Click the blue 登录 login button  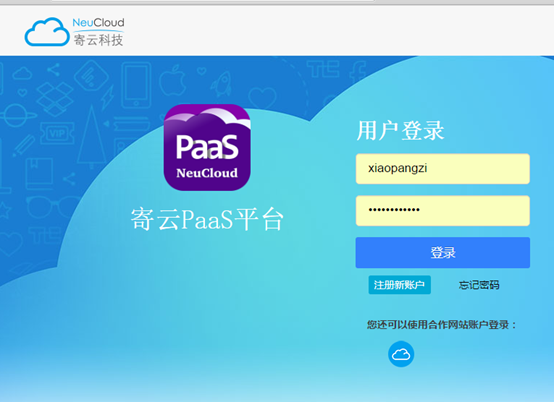coord(443,253)
